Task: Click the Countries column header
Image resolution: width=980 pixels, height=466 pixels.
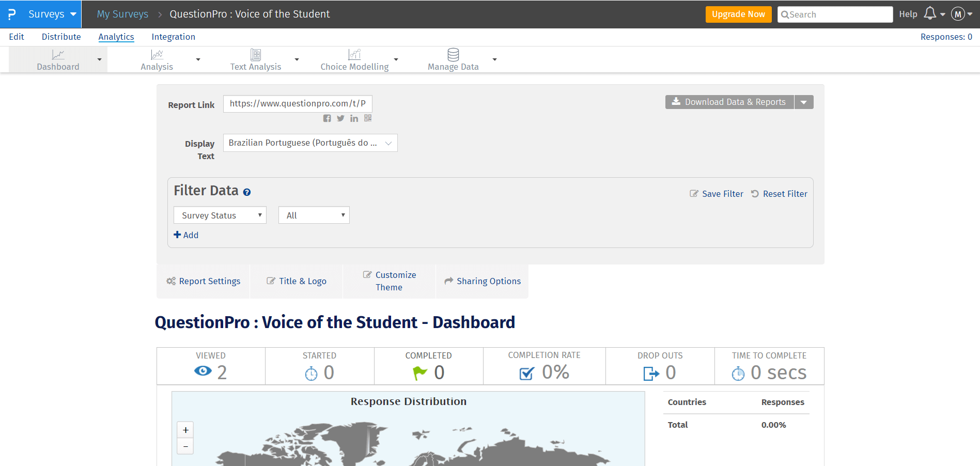Action: [x=687, y=402]
